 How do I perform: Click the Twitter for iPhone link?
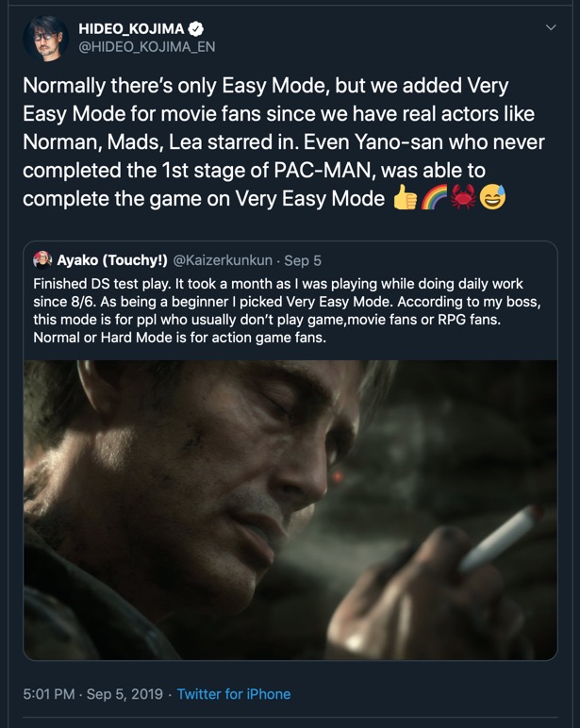pos(234,694)
